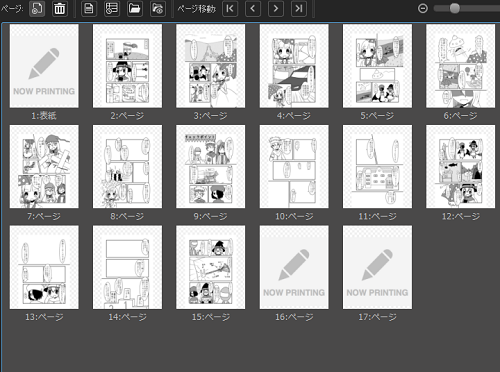Select page 9 thumbnail
This screenshot has height=372, width=500.
tap(211, 167)
